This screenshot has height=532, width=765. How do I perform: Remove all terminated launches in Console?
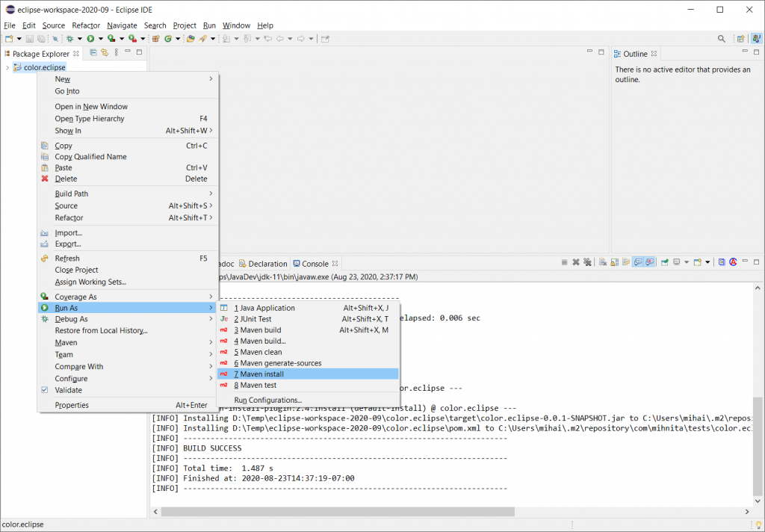click(x=588, y=262)
